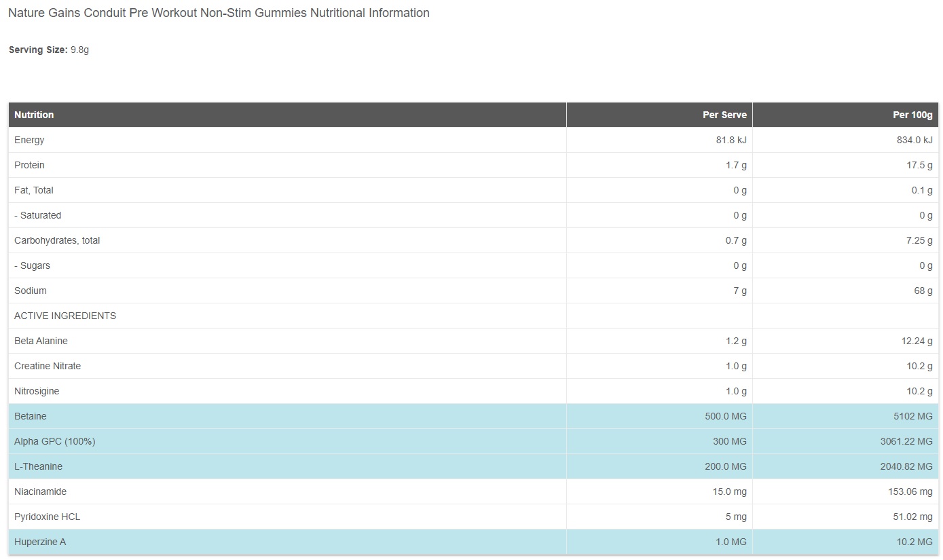Image resolution: width=943 pixels, height=560 pixels.
Task: Click the 500.0 MG Betaine value
Action: [x=726, y=416]
